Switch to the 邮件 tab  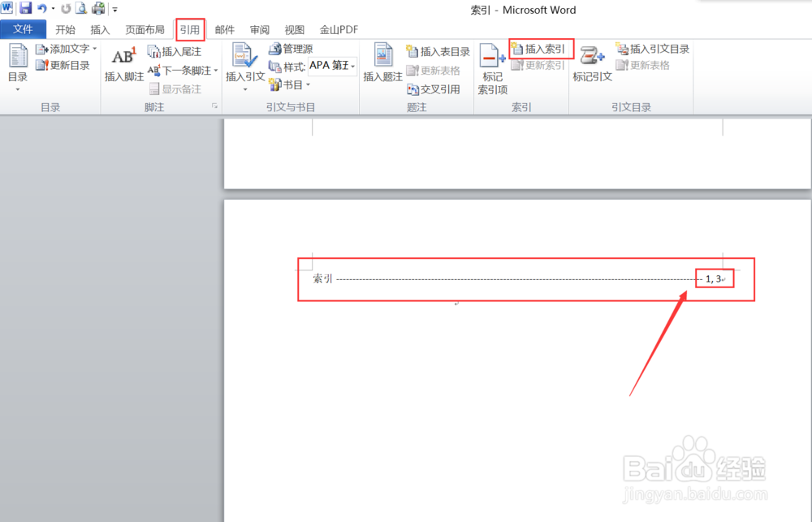click(x=225, y=30)
